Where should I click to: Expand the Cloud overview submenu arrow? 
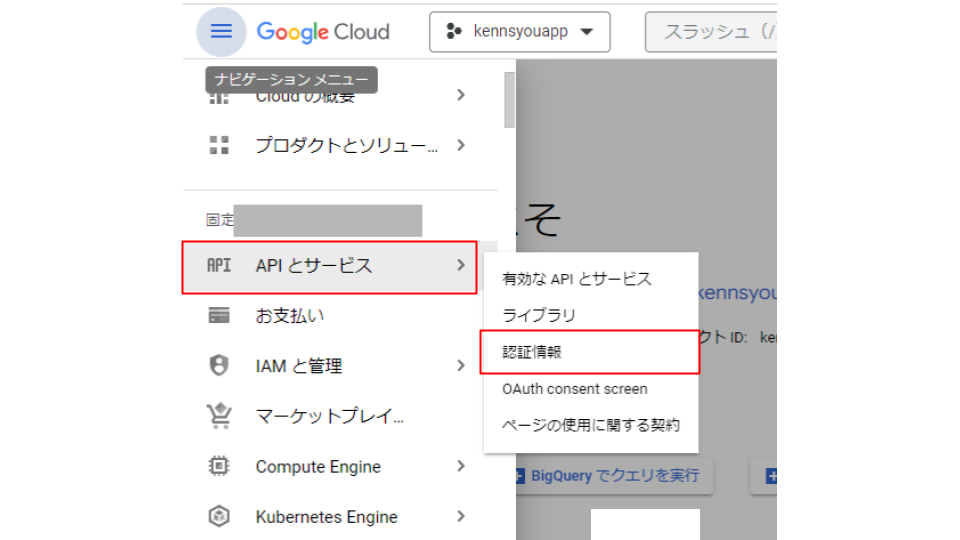tap(461, 95)
